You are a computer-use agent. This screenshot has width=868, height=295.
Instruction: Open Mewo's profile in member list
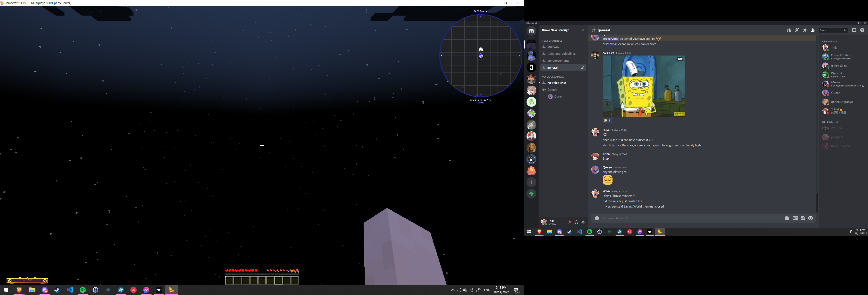pos(843,84)
